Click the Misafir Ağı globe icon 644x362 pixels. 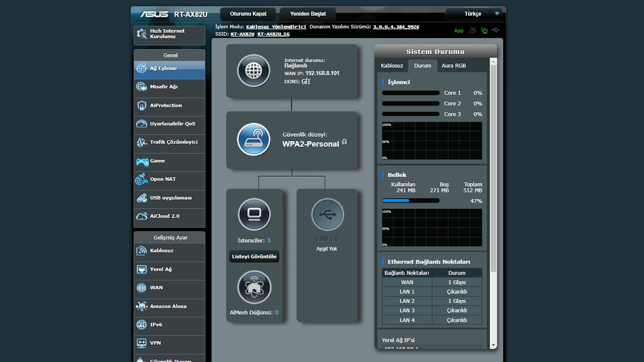(x=142, y=87)
